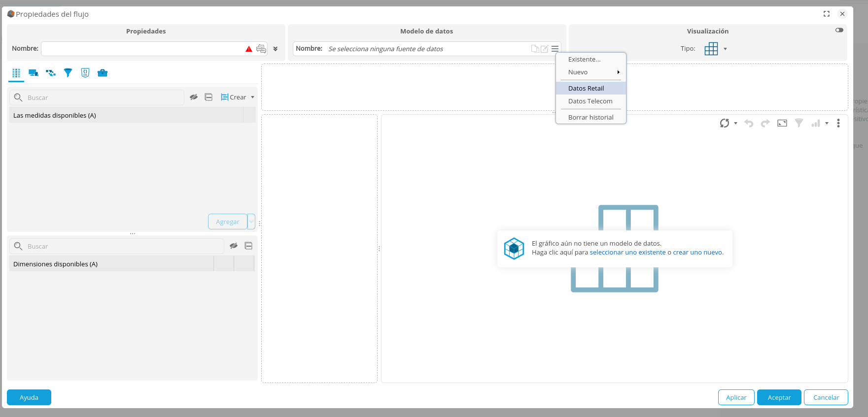This screenshot has height=417, width=868.
Task: Toggle the switch in Visualización header
Action: pyautogui.click(x=839, y=30)
